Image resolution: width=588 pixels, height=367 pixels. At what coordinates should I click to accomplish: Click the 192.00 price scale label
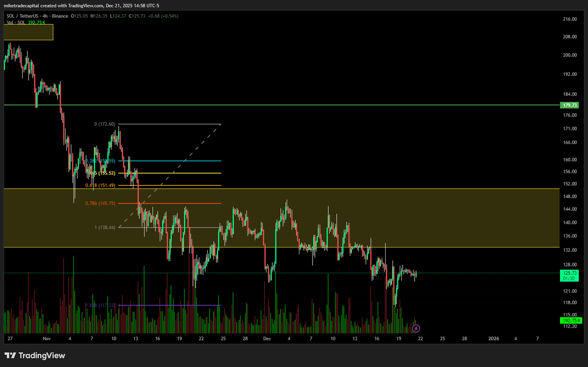(571, 74)
